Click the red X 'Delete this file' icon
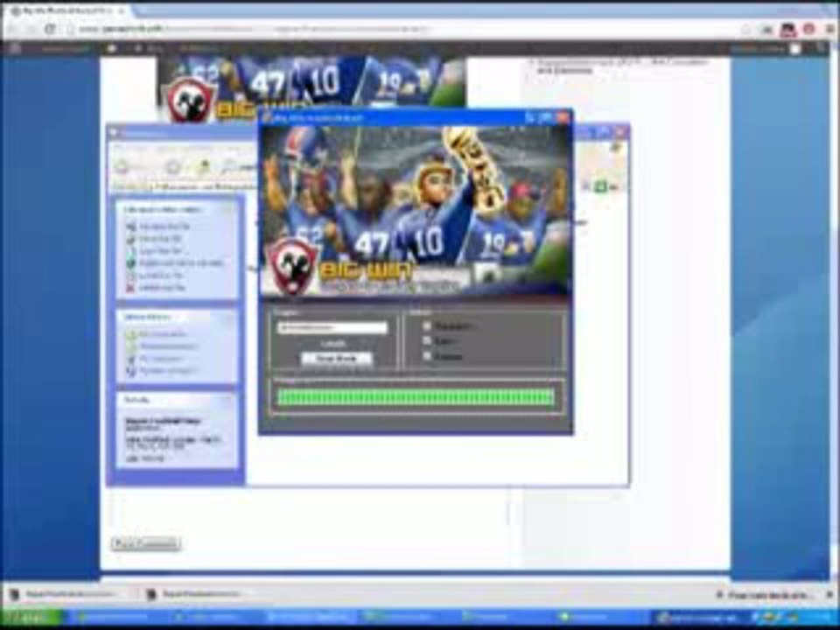840x630 pixels. click(130, 288)
